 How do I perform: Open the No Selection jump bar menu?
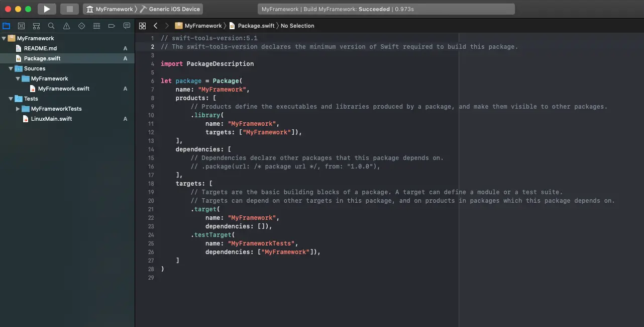click(x=297, y=26)
